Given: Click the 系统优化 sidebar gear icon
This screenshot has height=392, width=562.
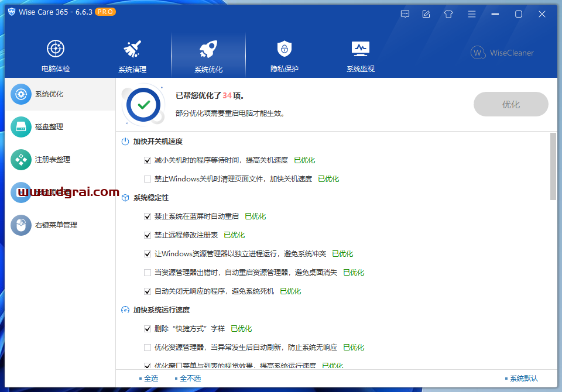Looking at the screenshot, I should (x=21, y=94).
